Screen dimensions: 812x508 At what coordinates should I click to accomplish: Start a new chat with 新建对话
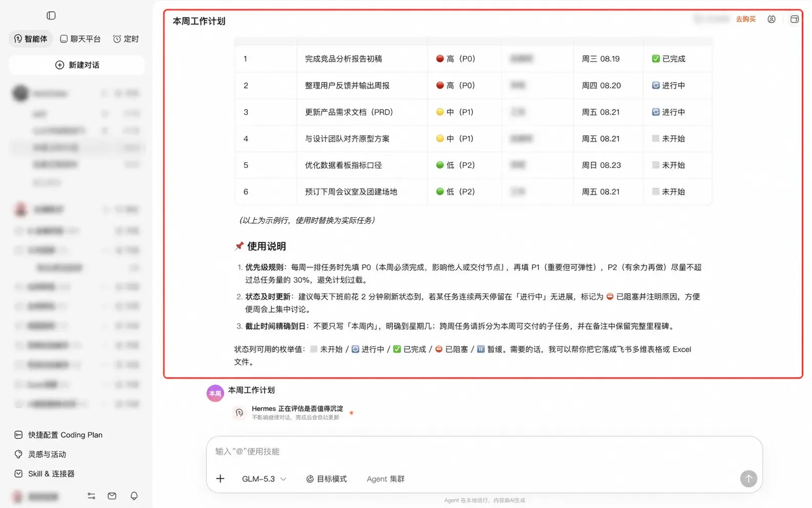tap(77, 65)
